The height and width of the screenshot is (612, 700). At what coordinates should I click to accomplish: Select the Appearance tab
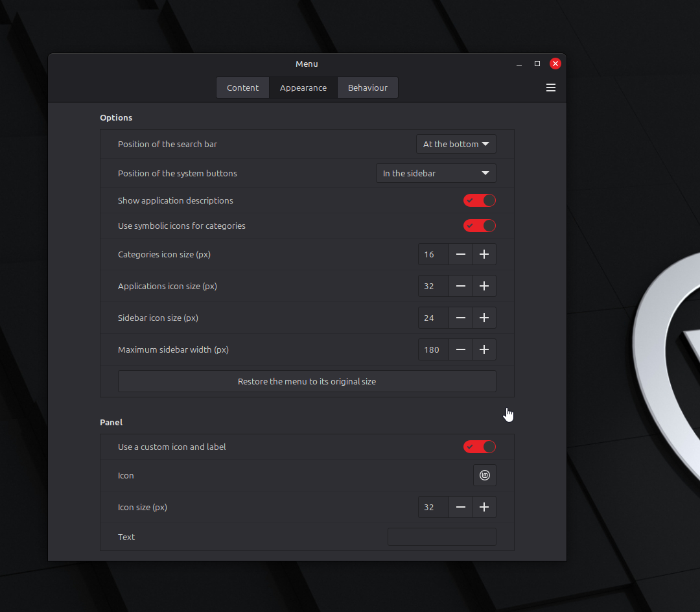(303, 88)
